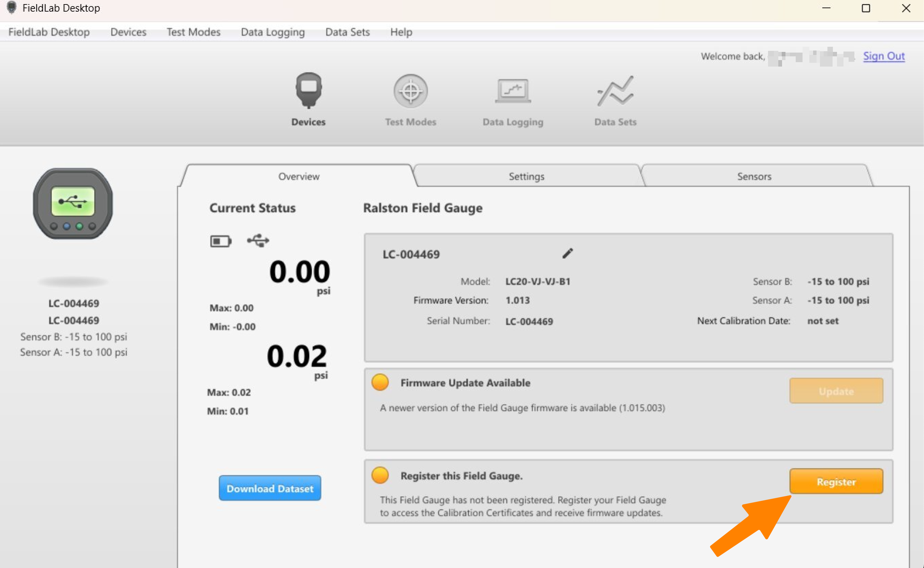Open the FieldLab Desktop menu
924x568 pixels.
coord(49,32)
